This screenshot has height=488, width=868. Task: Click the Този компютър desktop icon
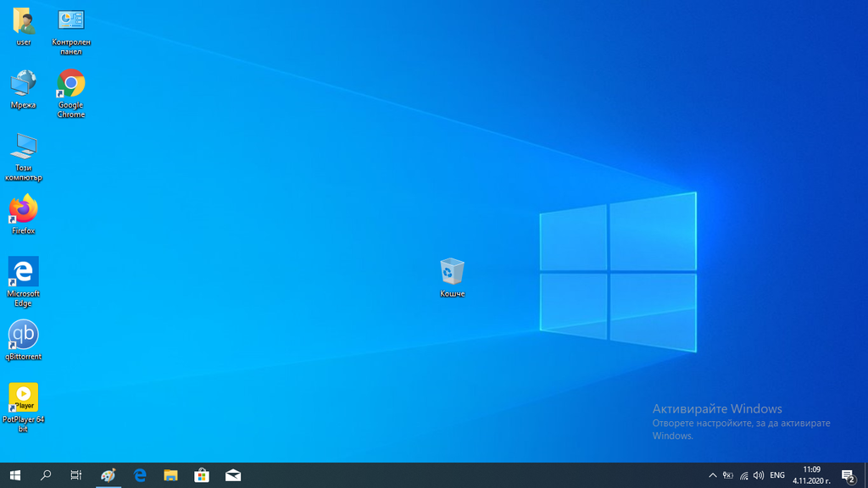pos(24,147)
